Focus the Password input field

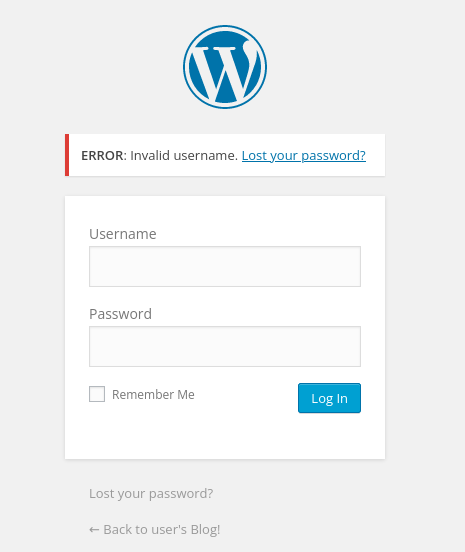(x=225, y=346)
